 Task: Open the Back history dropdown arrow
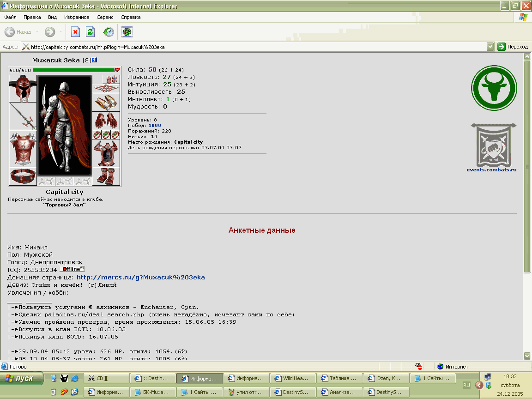(37, 32)
